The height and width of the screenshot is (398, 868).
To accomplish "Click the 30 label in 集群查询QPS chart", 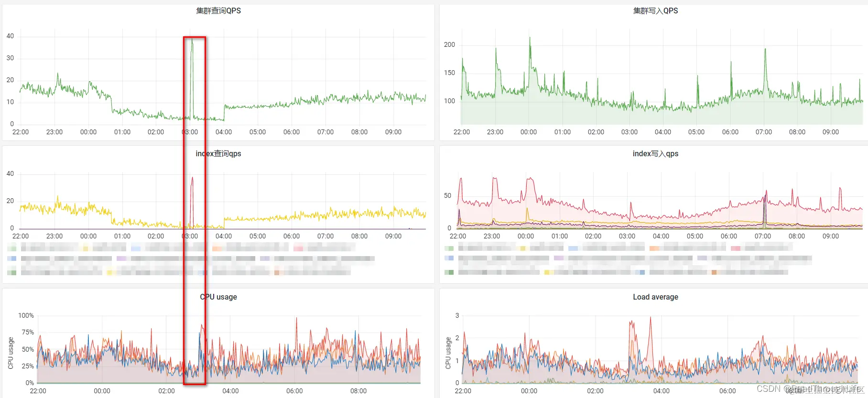I will 10,58.
